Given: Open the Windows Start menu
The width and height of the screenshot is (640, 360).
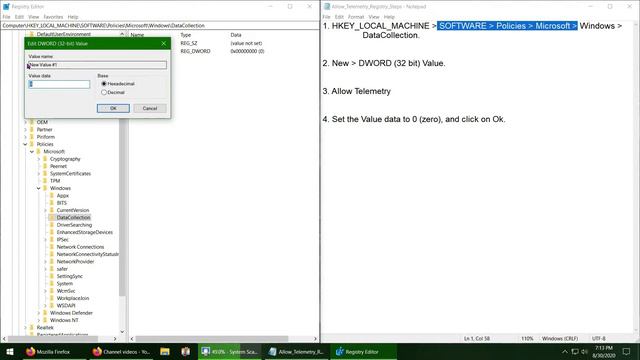Looking at the screenshot, I should tap(10, 351).
